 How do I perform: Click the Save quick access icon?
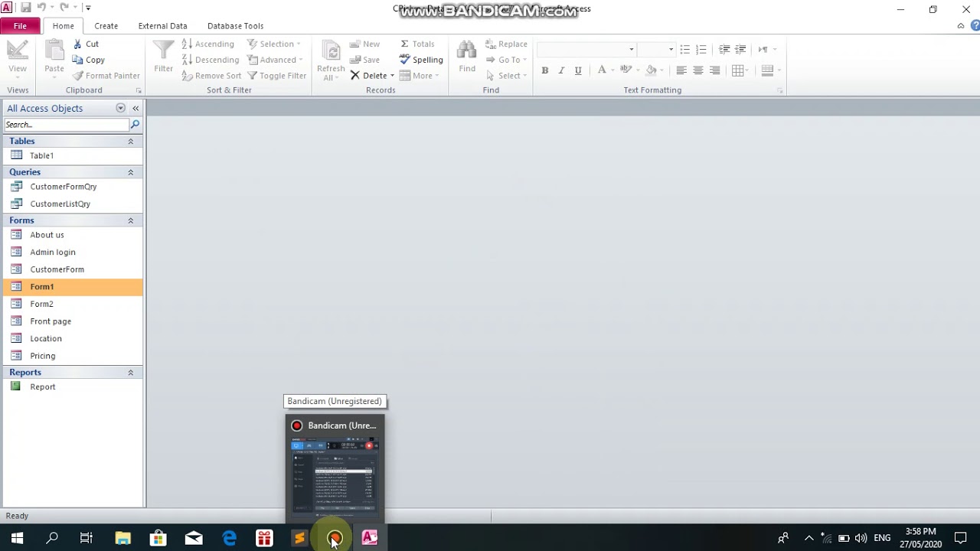pos(25,8)
